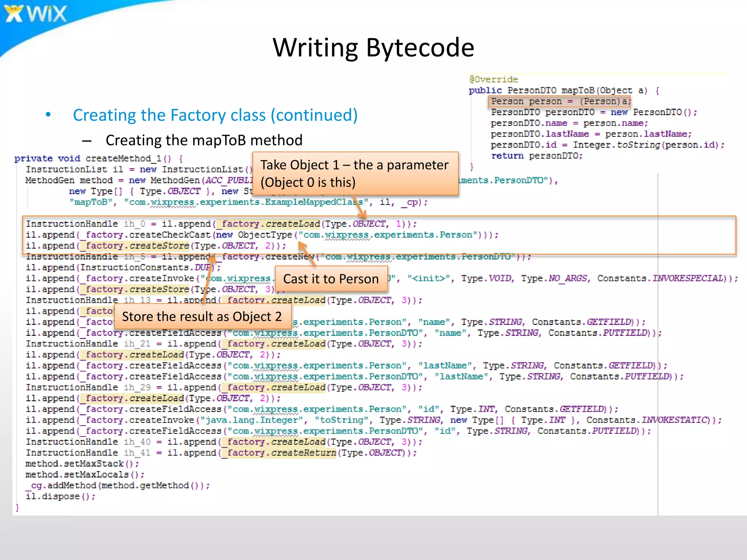Screen dimensions: 747x560
Task: Click 'Creating the mapToB method' sub-bullet text
Action: 204,140
